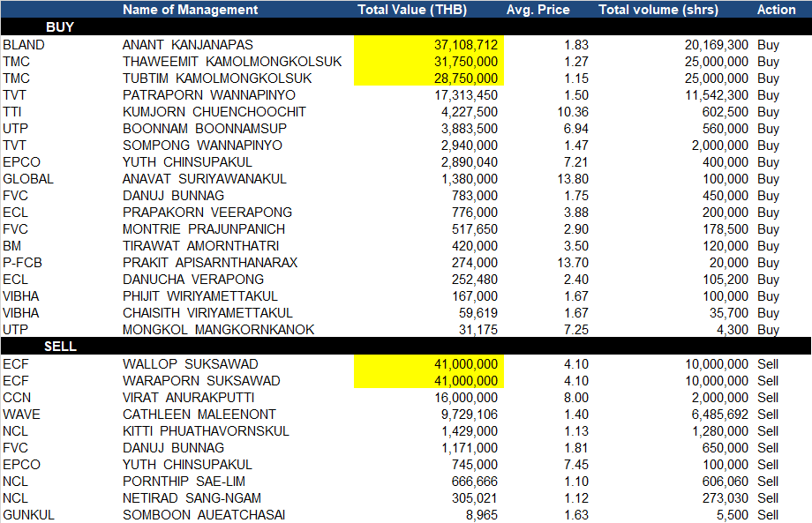Select BOONNAM BOONNAMSUP cell
Image resolution: width=812 pixels, height=523 pixels.
pyautogui.click(x=205, y=128)
